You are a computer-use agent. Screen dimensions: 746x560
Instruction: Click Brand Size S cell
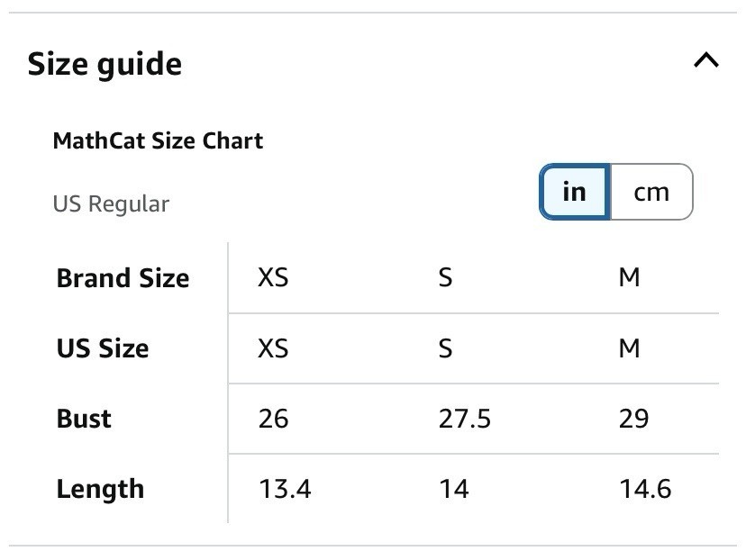(445, 277)
